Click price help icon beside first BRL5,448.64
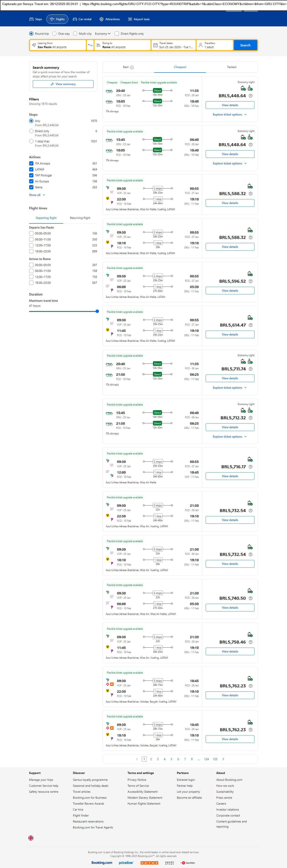 click(250, 96)
